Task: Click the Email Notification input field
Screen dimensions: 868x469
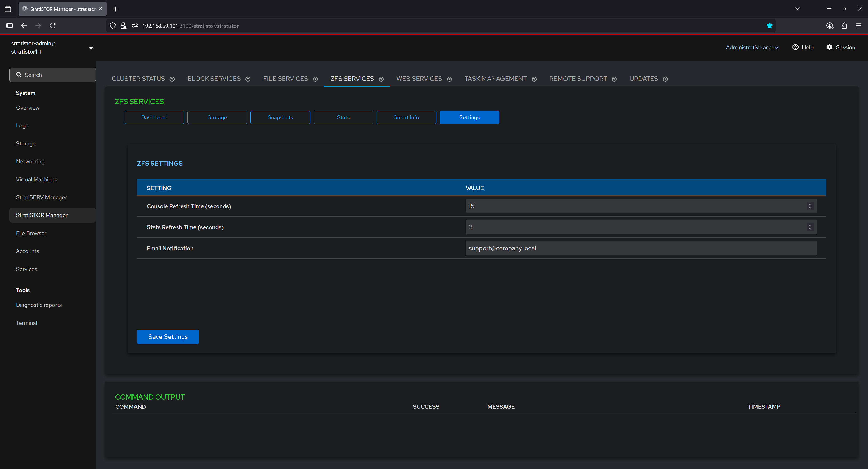Action: pyautogui.click(x=641, y=248)
